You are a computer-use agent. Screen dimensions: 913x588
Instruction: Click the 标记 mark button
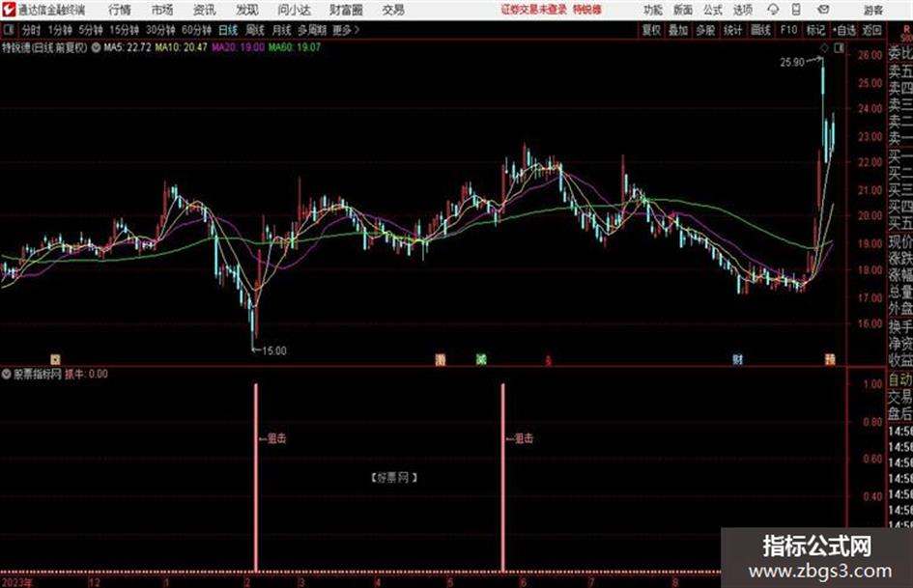[x=815, y=30]
